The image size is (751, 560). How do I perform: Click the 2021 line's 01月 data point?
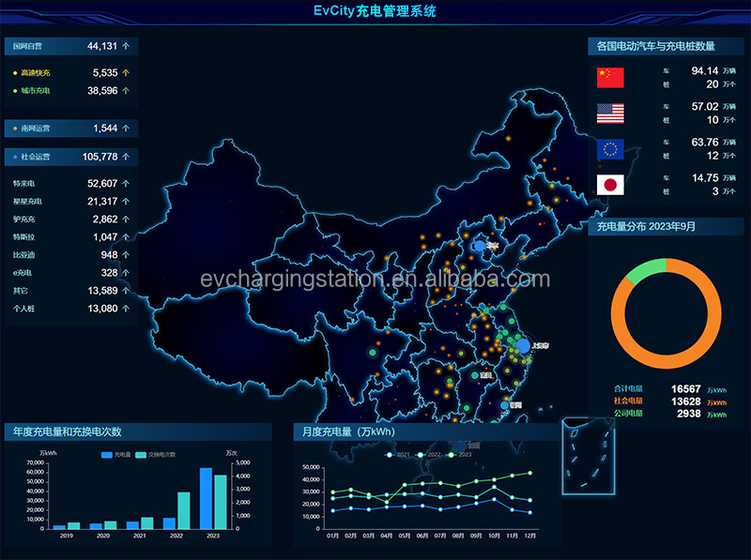pyautogui.click(x=333, y=510)
